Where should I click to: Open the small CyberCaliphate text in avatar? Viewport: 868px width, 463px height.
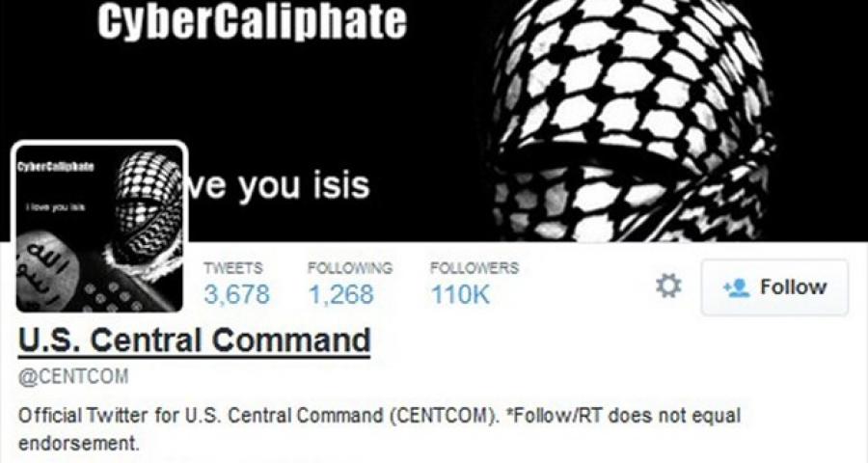tap(55, 167)
